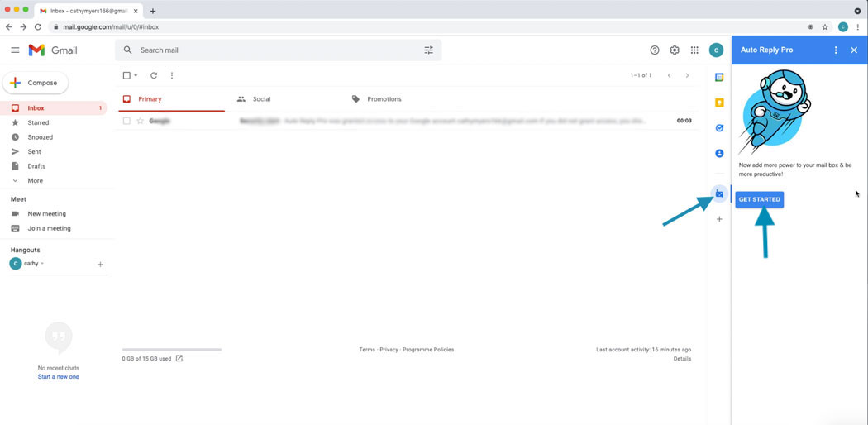
Task: Start a new Hangouts chat plus icon
Action: coord(100,265)
